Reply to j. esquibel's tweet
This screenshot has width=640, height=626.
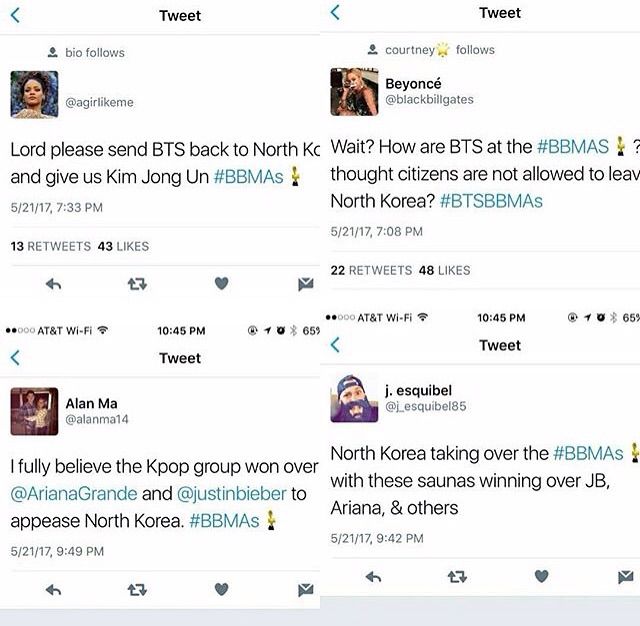tap(373, 577)
